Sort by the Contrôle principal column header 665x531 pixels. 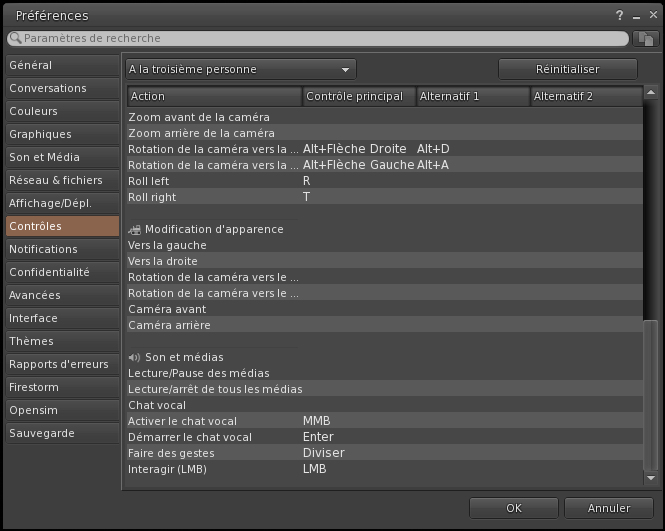pyautogui.click(x=358, y=96)
